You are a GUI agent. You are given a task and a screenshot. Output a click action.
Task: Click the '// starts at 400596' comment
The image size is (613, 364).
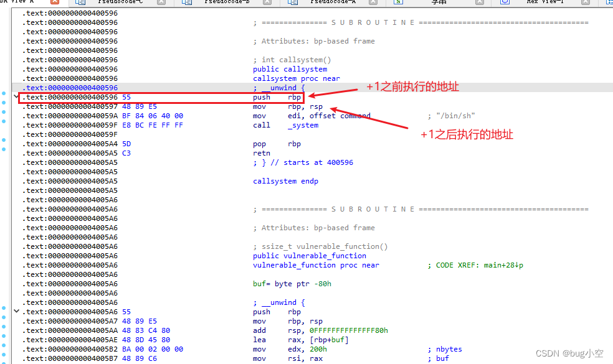coord(311,162)
